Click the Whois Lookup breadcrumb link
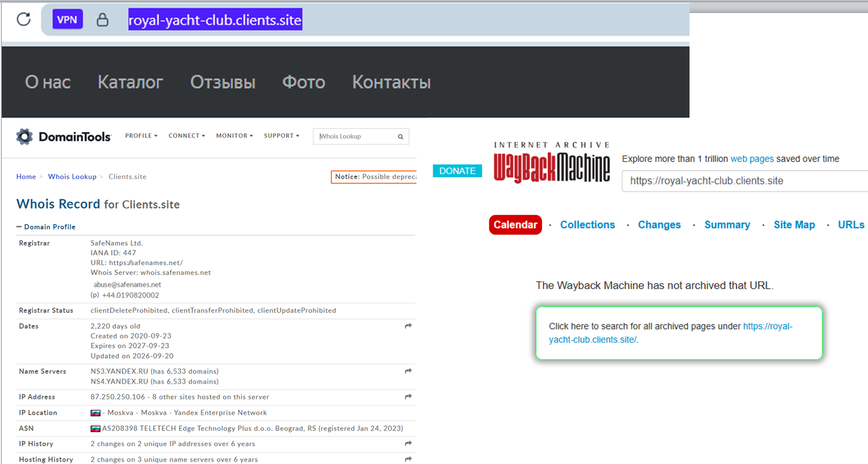 [x=72, y=177]
